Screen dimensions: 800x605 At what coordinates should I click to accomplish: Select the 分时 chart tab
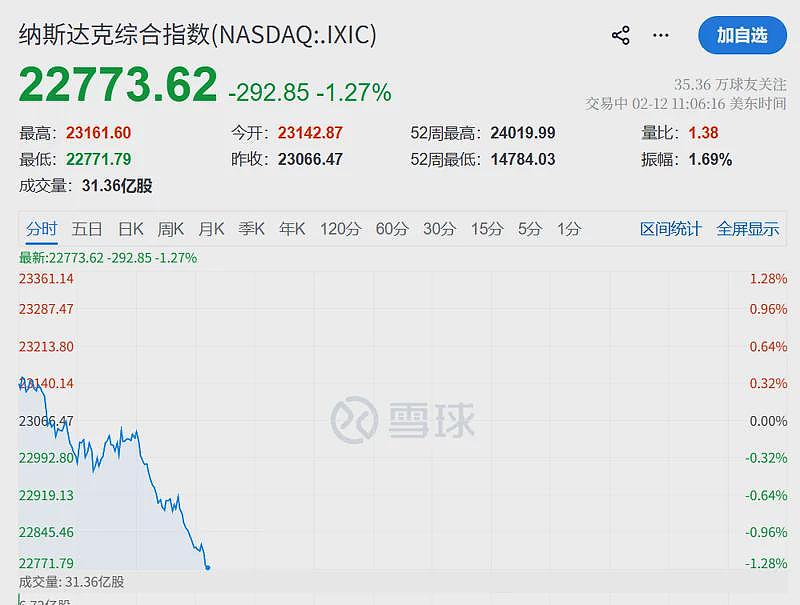click(x=42, y=229)
